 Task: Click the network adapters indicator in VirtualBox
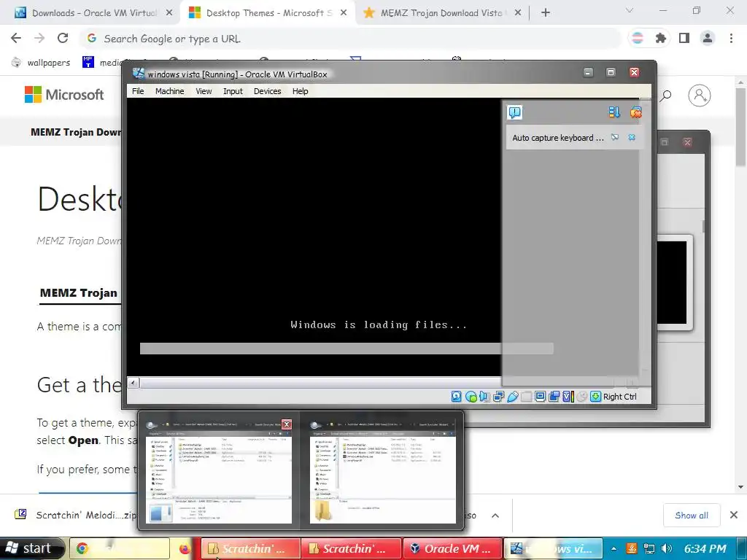[498, 396]
